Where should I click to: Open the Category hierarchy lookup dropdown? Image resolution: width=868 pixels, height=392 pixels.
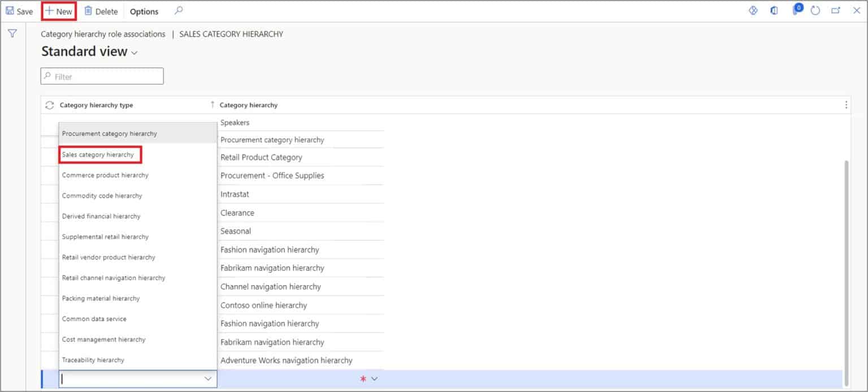(375, 378)
